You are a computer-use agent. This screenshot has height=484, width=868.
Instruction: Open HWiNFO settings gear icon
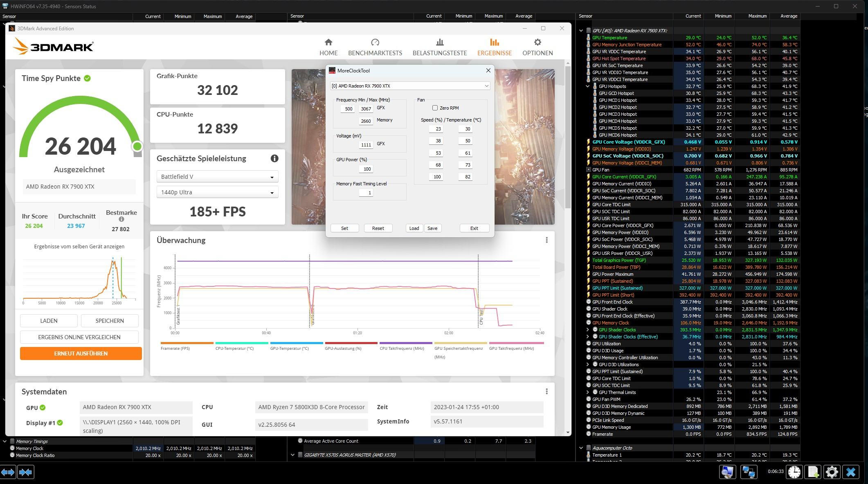(x=832, y=472)
